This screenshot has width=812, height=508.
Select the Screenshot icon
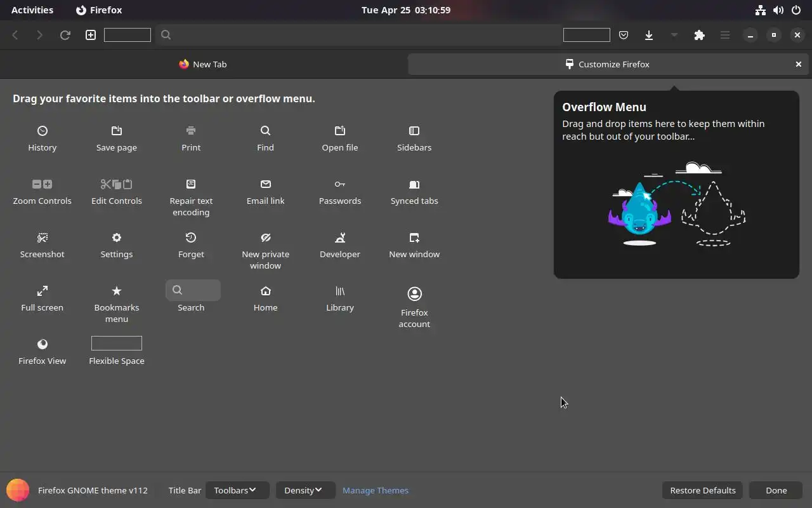click(x=43, y=237)
